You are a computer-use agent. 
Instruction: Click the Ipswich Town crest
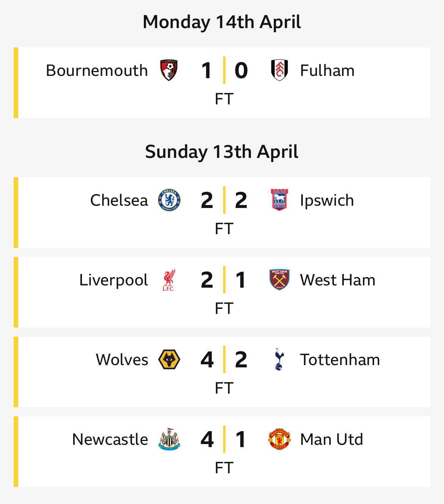point(279,200)
